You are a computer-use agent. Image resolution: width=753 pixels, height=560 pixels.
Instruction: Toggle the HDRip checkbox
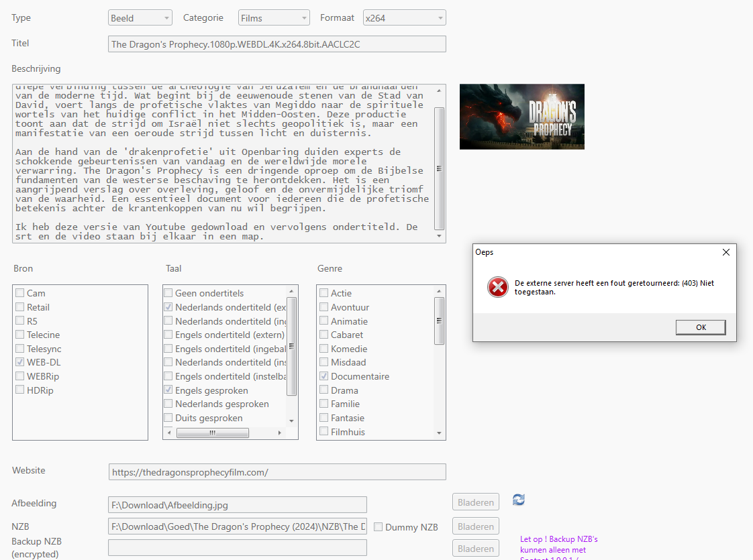tap(19, 390)
